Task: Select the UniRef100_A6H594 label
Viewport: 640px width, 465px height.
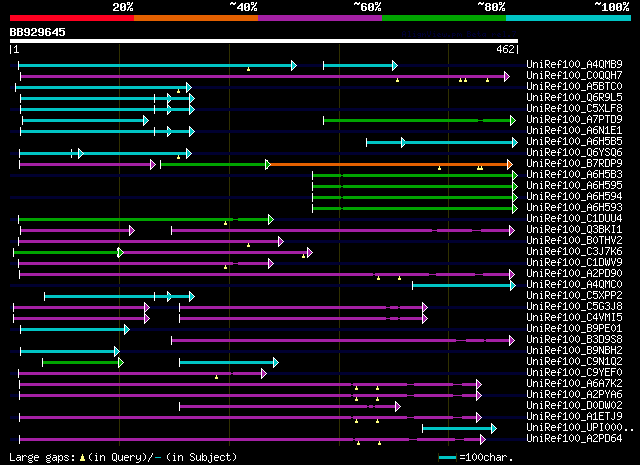Action: tap(574, 196)
